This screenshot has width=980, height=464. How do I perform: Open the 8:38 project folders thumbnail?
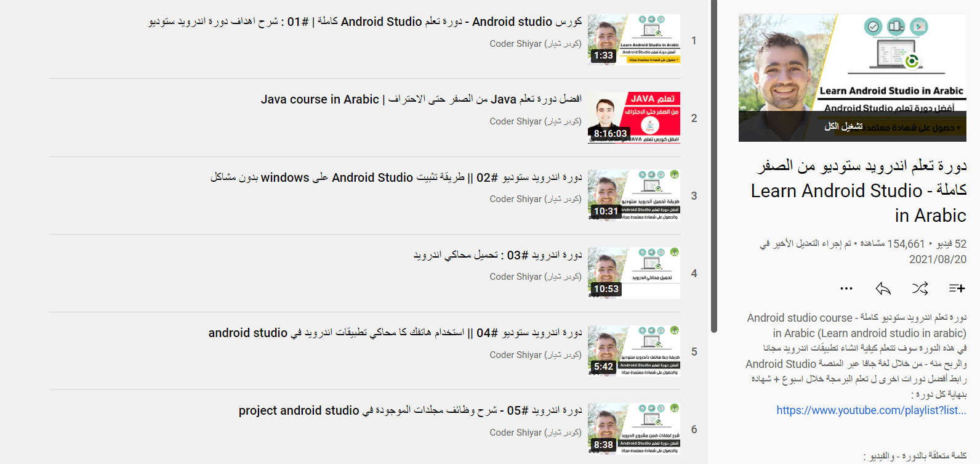click(634, 429)
